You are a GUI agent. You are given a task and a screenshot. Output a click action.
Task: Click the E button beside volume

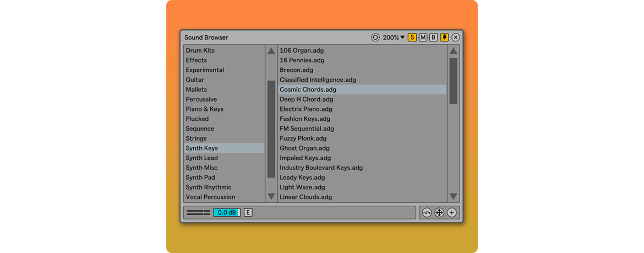[x=248, y=213]
